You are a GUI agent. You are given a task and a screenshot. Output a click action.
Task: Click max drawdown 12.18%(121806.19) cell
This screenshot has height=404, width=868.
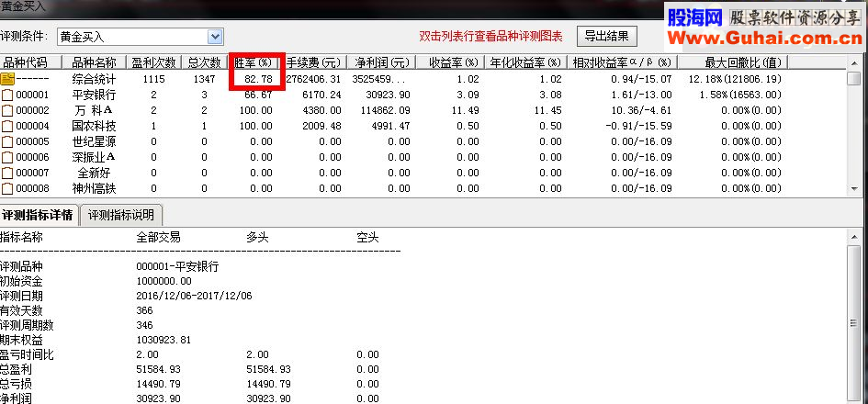click(735, 79)
